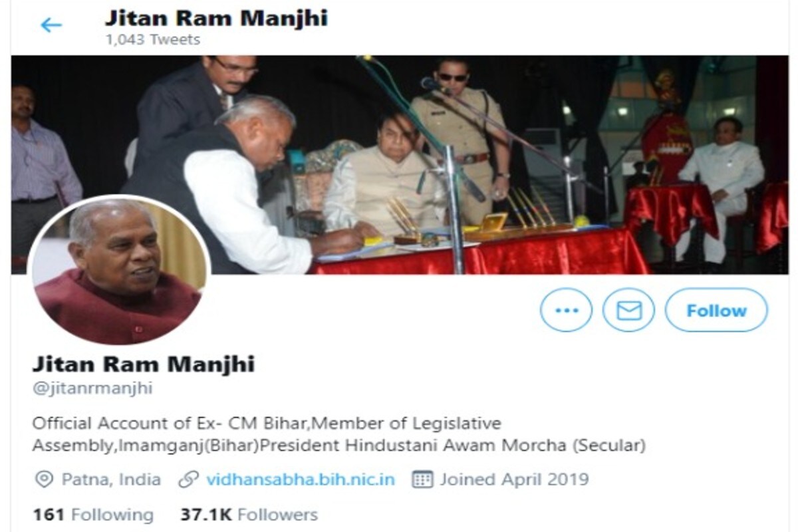The width and height of the screenshot is (798, 532).
Task: Click the location pin icon beside Patna
Action: click(x=44, y=479)
